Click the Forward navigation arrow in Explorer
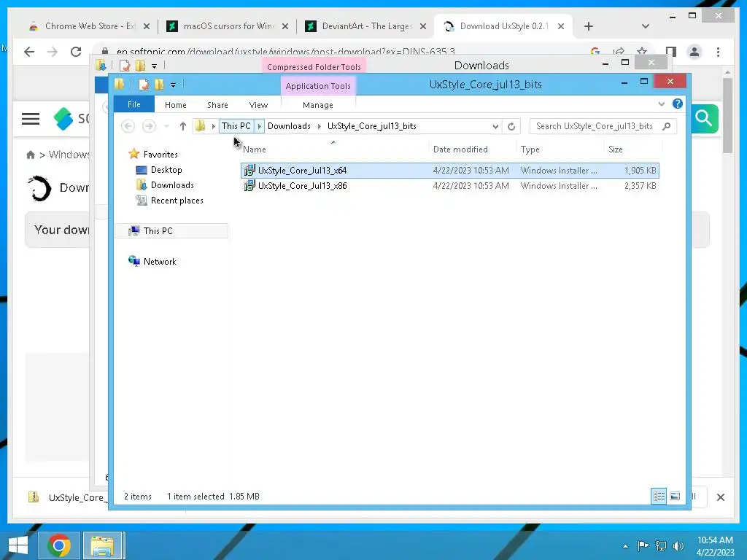The height and width of the screenshot is (560, 747). click(149, 126)
